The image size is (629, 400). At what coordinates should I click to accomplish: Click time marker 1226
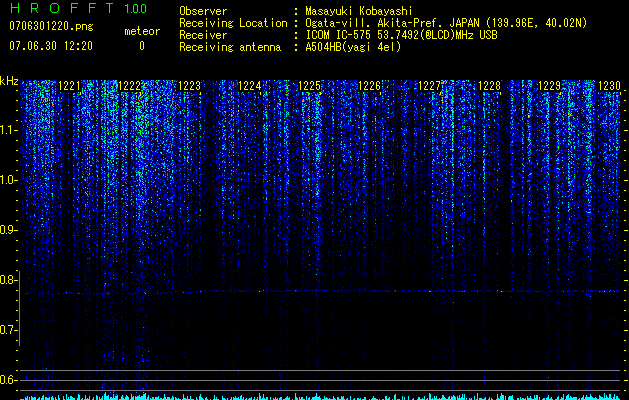[369, 86]
